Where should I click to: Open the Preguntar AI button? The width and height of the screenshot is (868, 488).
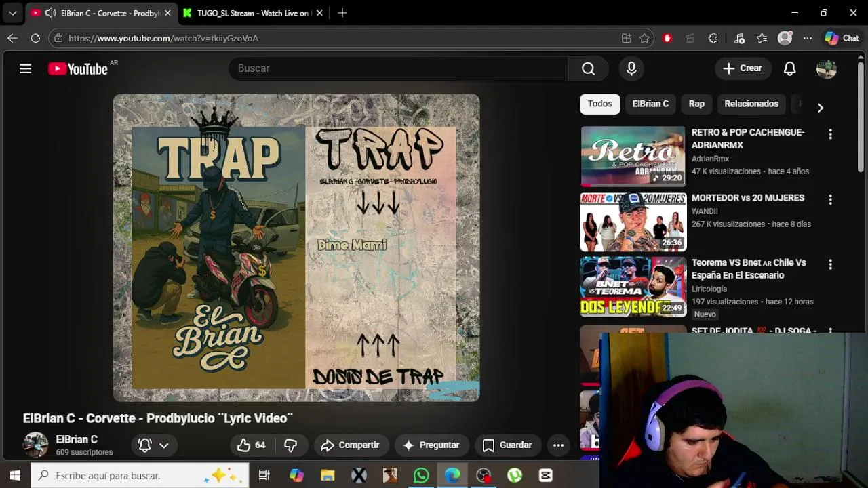[x=431, y=445]
